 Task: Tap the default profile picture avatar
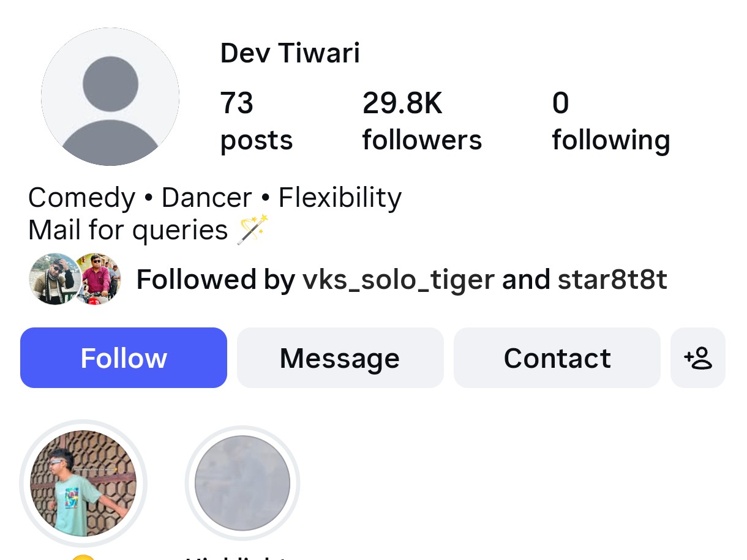click(110, 97)
